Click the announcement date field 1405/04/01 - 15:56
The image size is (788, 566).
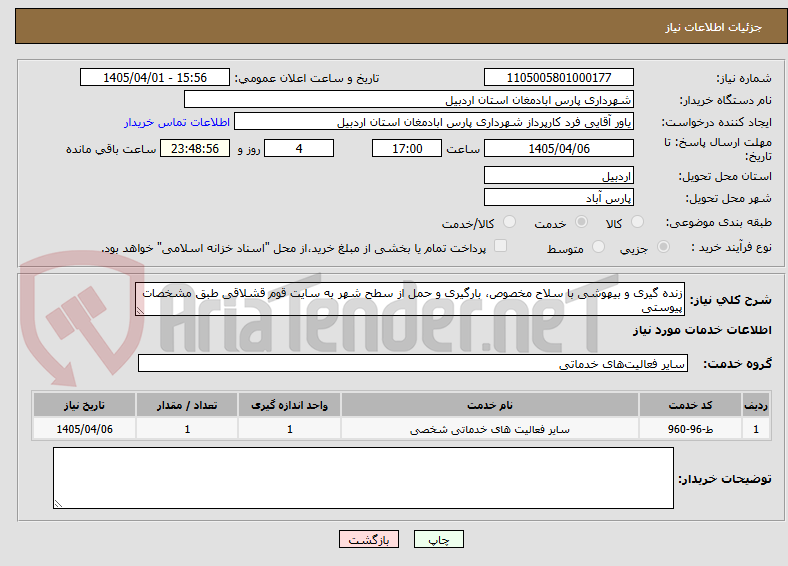(x=155, y=77)
